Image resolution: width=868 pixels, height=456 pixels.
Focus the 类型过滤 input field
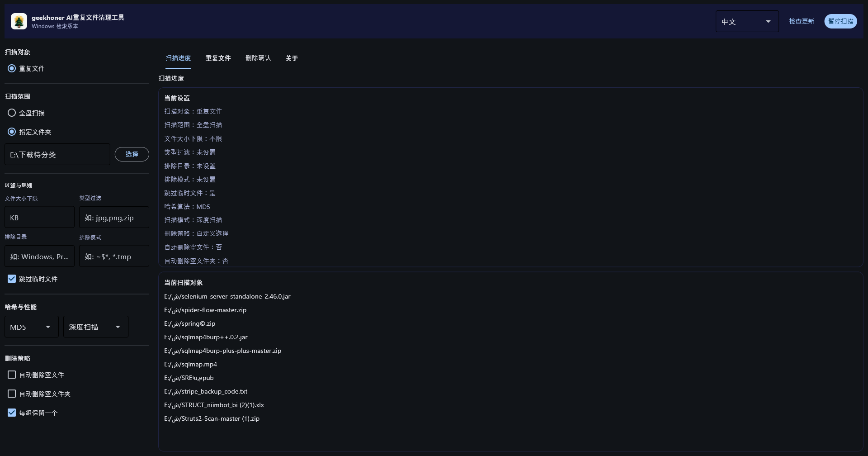click(x=114, y=218)
